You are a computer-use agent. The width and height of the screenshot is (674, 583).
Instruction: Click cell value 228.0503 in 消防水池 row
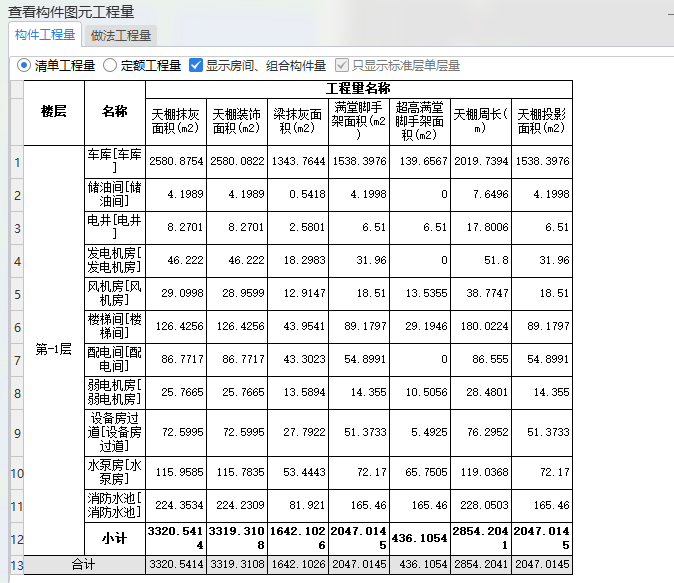(x=481, y=506)
